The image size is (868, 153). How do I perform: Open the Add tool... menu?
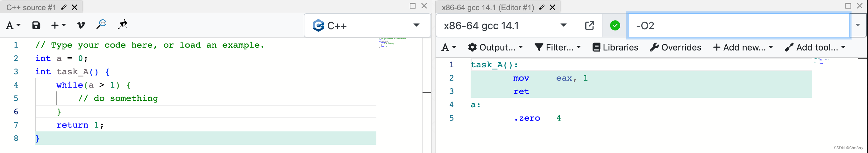click(x=815, y=47)
